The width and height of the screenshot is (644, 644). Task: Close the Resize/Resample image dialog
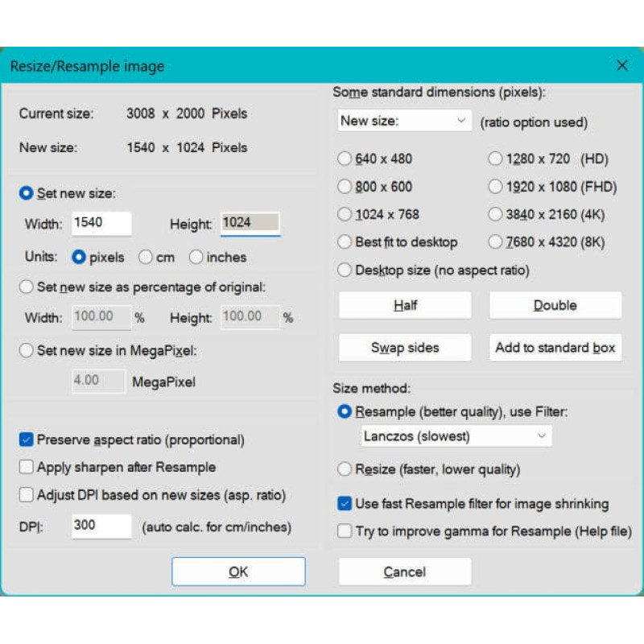(x=621, y=65)
